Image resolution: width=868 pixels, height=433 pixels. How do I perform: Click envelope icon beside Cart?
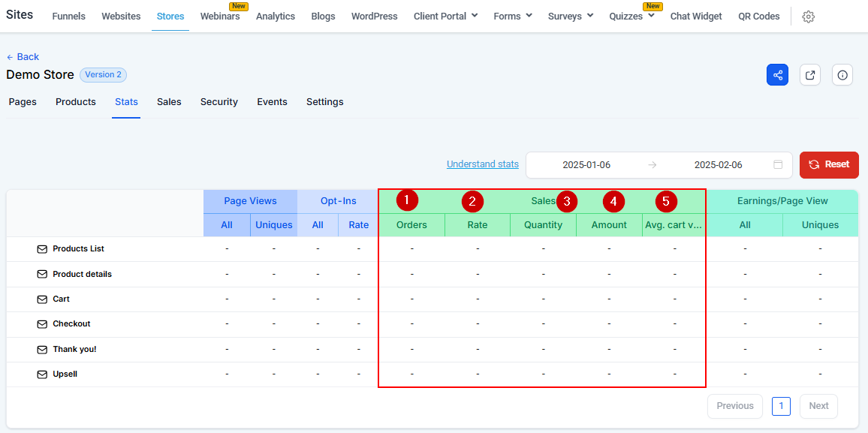click(42, 299)
